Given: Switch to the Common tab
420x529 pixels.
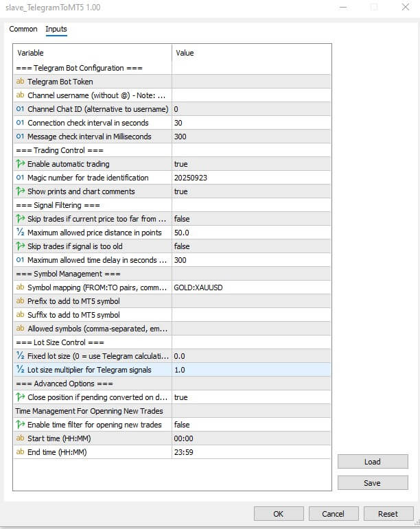Looking at the screenshot, I should click(x=23, y=30).
